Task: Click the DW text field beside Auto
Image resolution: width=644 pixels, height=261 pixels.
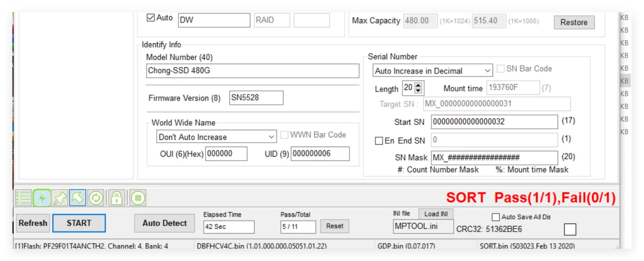Action: (x=214, y=20)
